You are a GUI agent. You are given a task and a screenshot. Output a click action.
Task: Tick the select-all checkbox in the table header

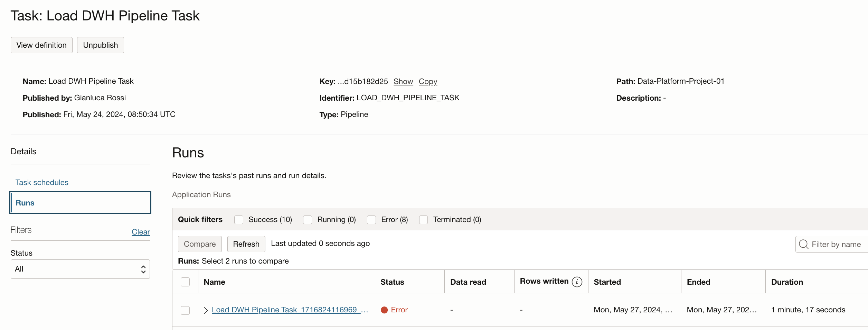point(185,282)
